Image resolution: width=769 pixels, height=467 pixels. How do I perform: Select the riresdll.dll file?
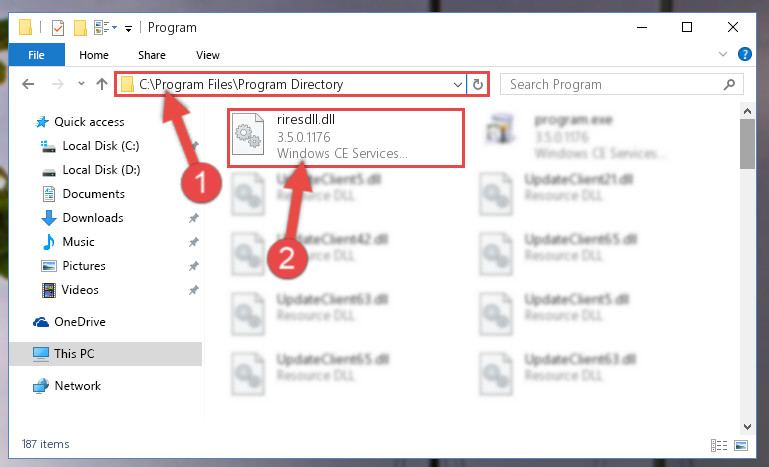pyautogui.click(x=345, y=138)
